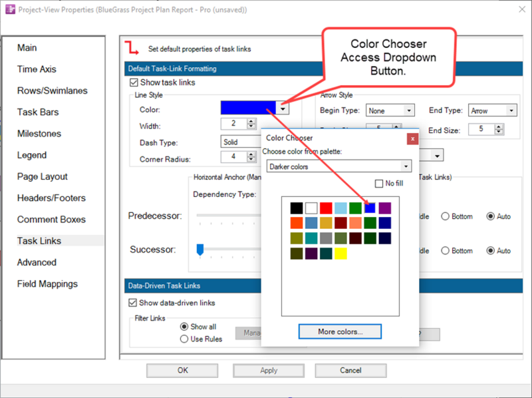Expand the Darker colors palette dropdown
Viewport: 532px width, 398px height.
[x=406, y=166]
